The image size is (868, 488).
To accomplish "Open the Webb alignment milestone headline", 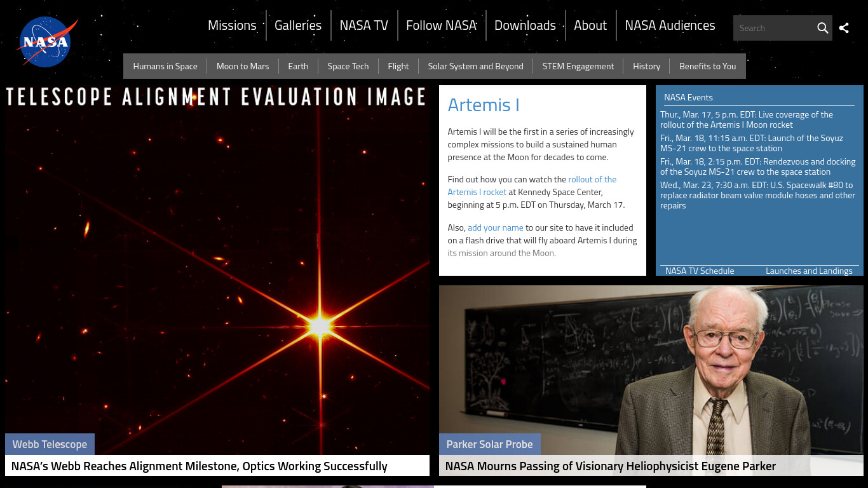I will click(x=200, y=466).
